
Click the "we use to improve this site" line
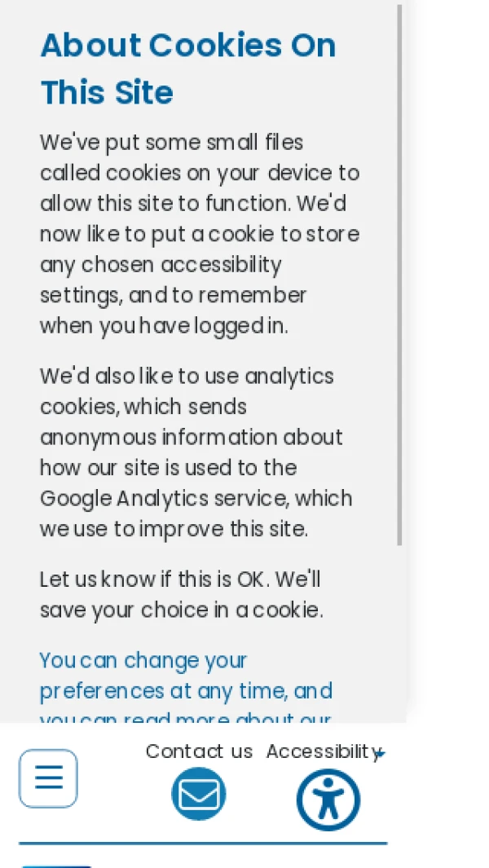[174, 529]
